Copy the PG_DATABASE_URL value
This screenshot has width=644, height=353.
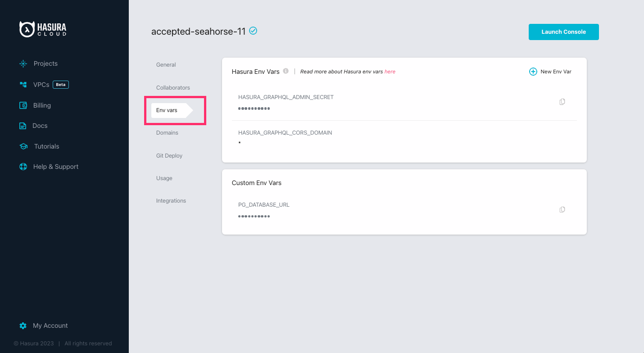562,209
